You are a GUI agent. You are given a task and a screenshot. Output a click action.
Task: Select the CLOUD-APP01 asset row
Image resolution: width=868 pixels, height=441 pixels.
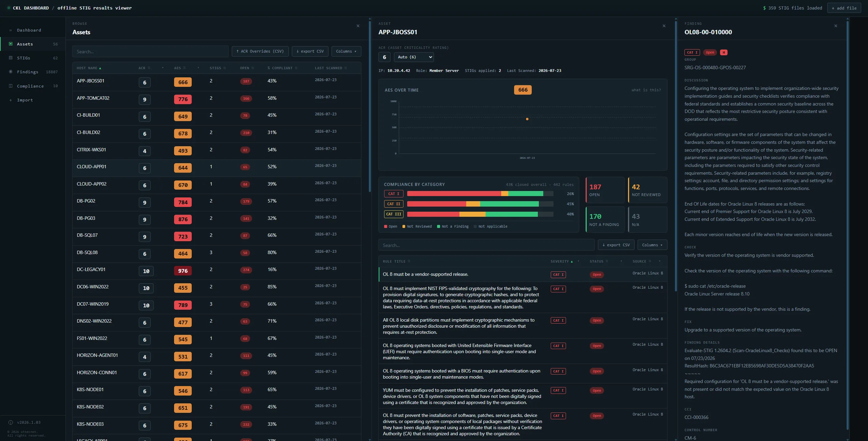(x=216, y=168)
